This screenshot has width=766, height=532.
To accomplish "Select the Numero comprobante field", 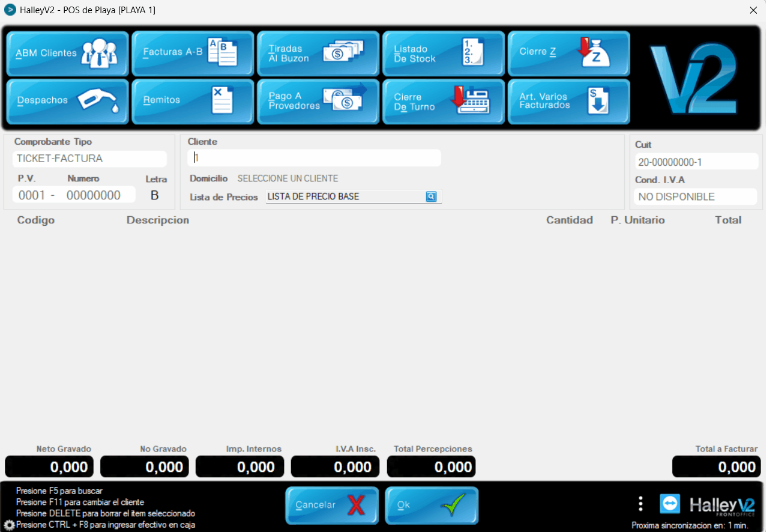I will coord(94,195).
